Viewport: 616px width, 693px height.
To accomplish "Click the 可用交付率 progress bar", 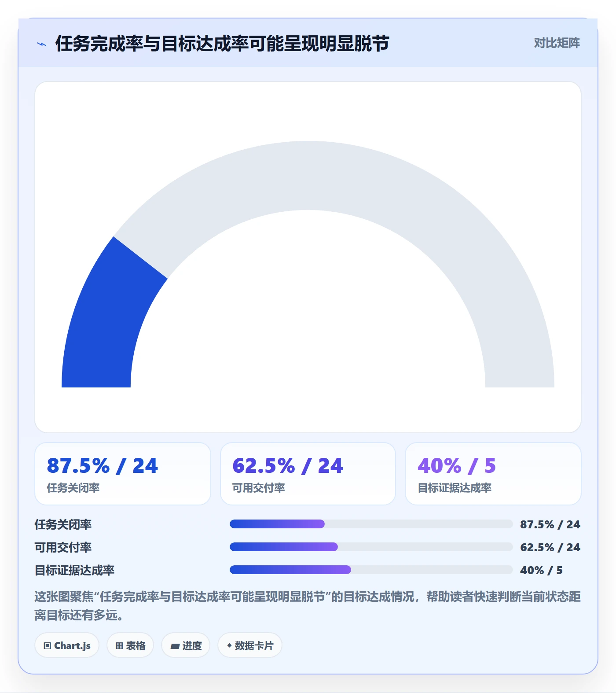I will point(371,547).
